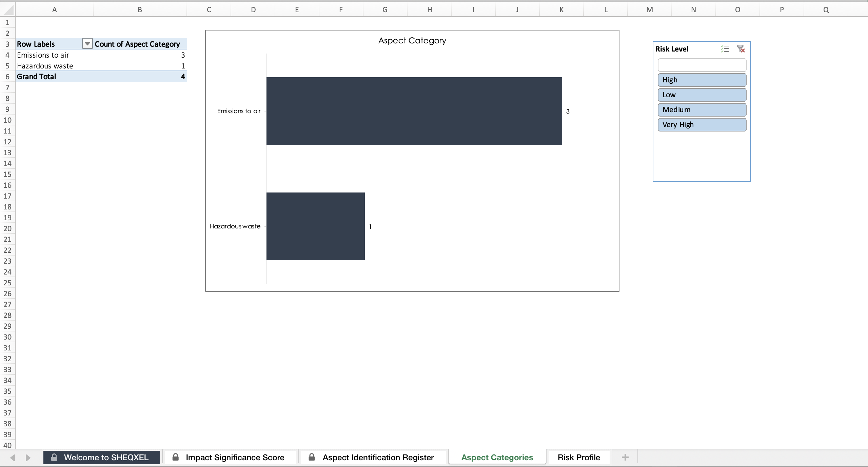Image resolution: width=868 pixels, height=467 pixels.
Task: Select 'Count of Aspect Category' header cell
Action: click(x=140, y=44)
